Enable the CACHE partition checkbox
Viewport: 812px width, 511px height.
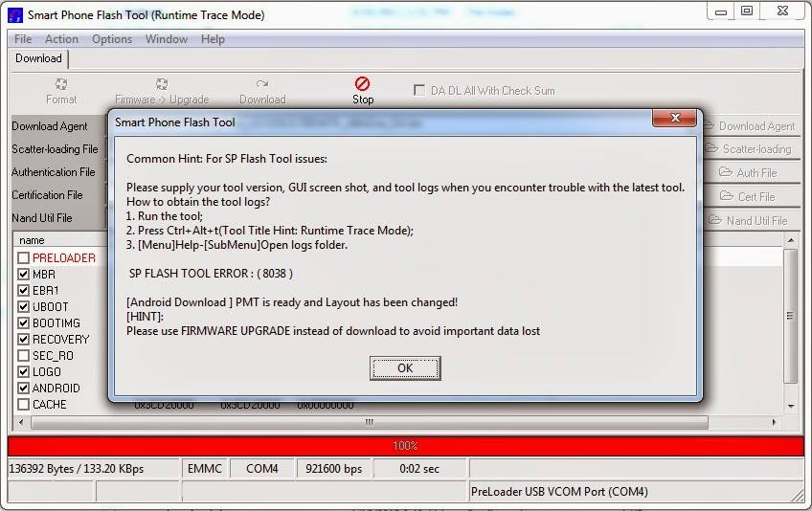click(x=23, y=405)
